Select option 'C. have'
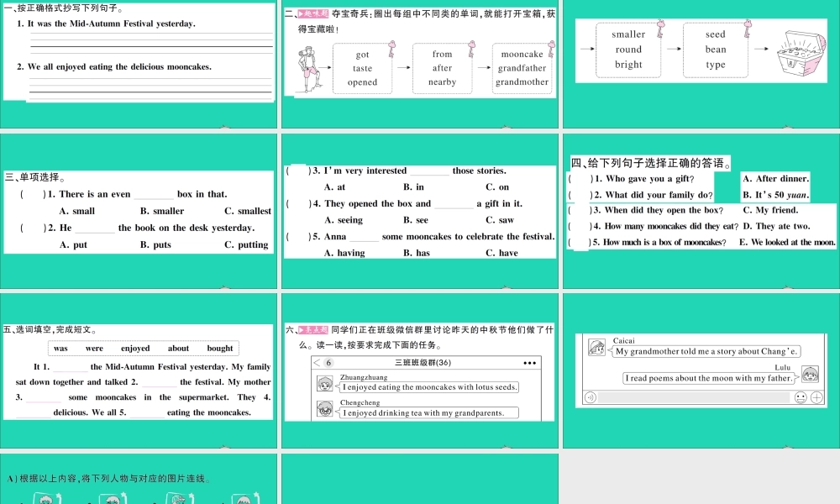Screen dimensions: 840x504 point(502,253)
